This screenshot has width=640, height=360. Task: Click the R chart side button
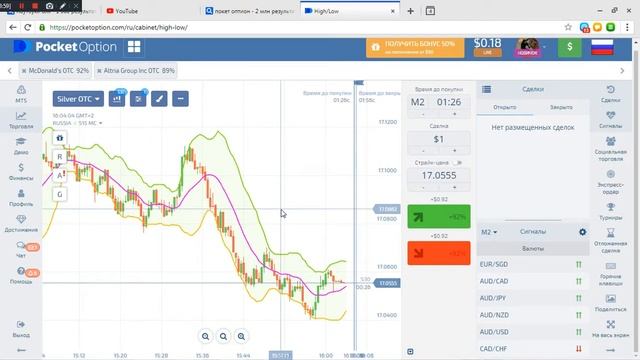click(x=60, y=157)
